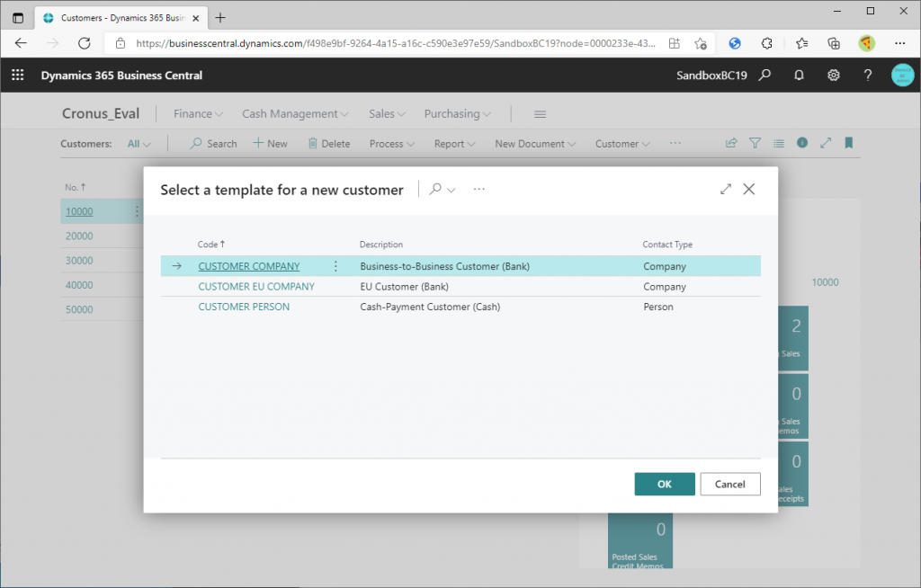Expand the Finance menu
This screenshot has width=921, height=588.
coord(198,114)
